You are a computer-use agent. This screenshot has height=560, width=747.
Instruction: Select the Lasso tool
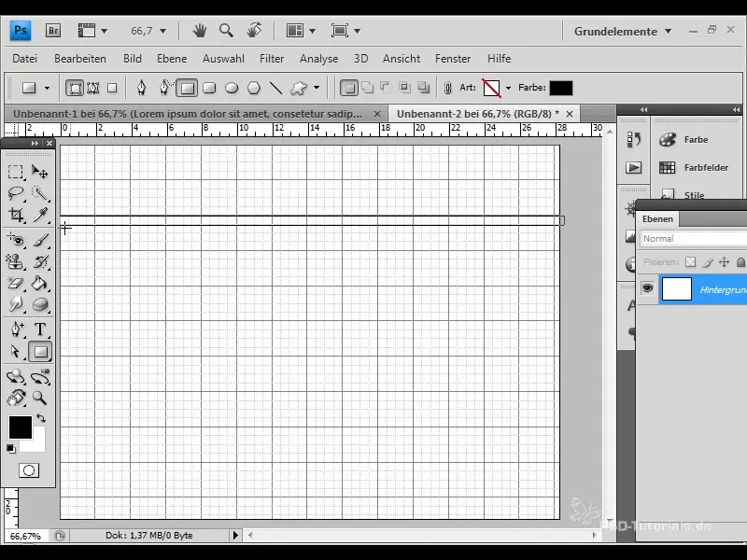pos(16,193)
